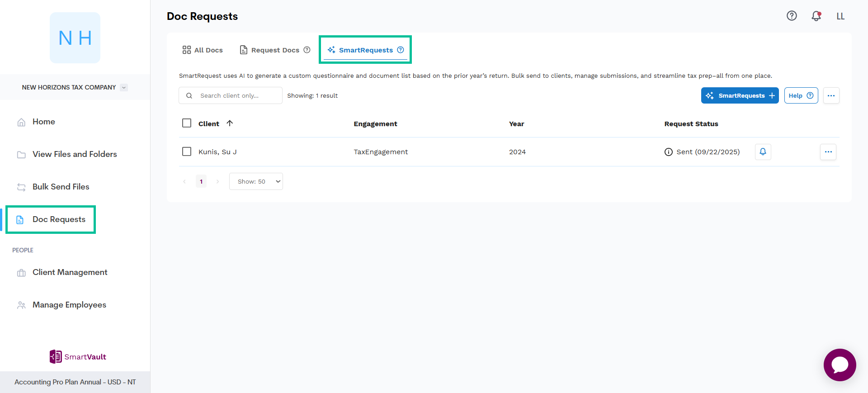Sort by Client column arrow
This screenshot has width=868, height=393.
(x=230, y=123)
